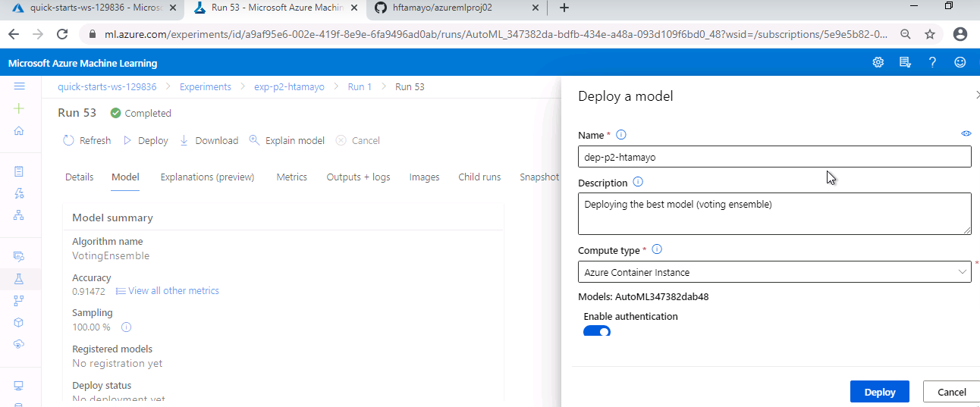Open quick-starts-ws-129836 breadcrumb link
The image size is (980, 407).
107,86
